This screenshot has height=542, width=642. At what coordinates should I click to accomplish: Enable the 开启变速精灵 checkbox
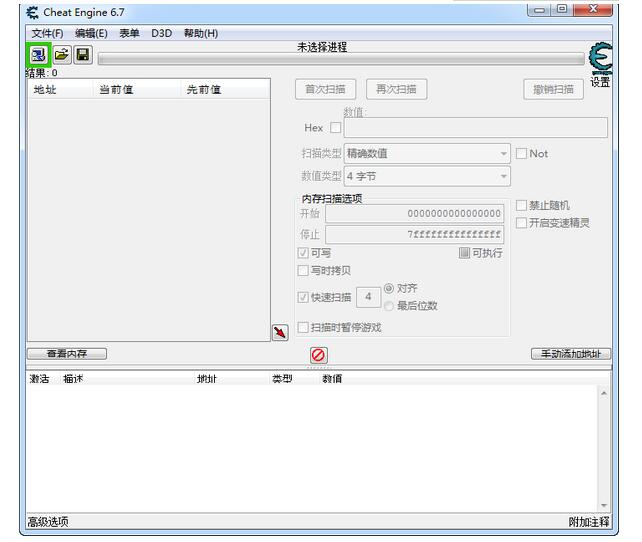(521, 222)
